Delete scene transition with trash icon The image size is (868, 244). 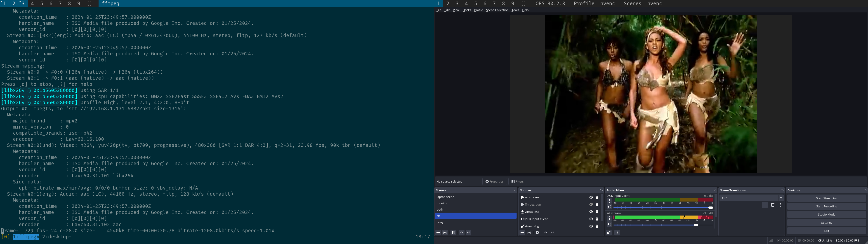coord(773,205)
